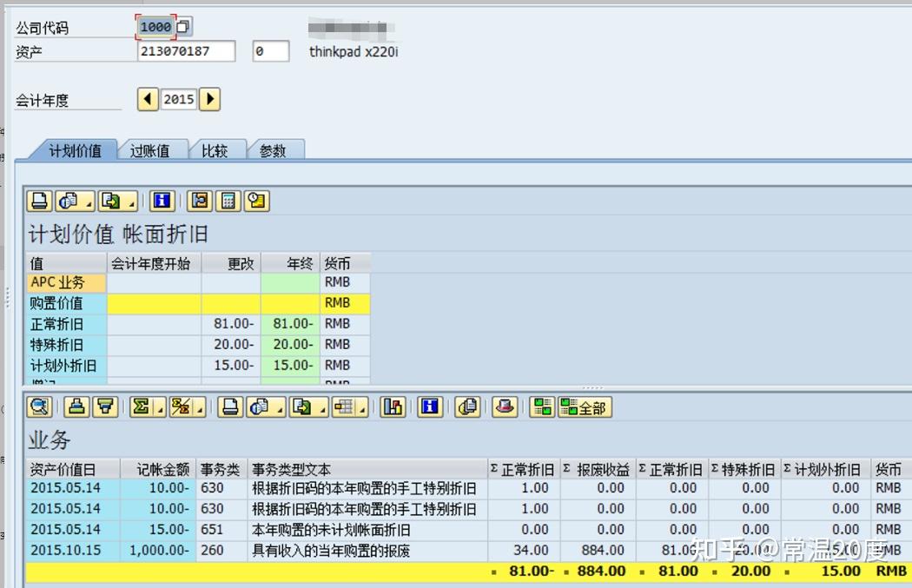This screenshot has width=912, height=588.
Task: Click the 公司代码 field containing 1000
Action: click(155, 27)
